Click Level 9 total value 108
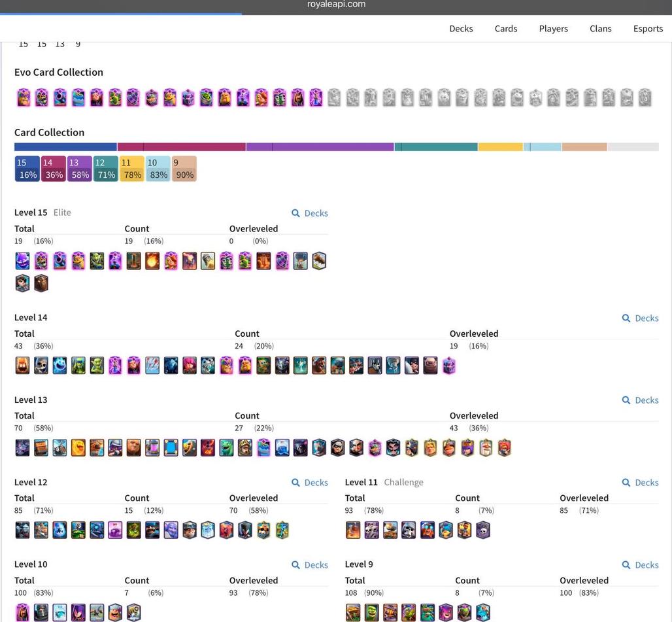The width and height of the screenshot is (672, 622). point(351,593)
